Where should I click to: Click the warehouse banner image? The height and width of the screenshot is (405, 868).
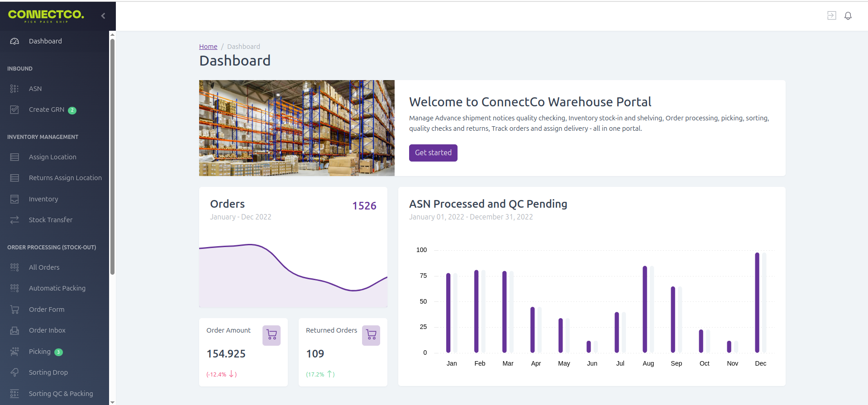(297, 128)
